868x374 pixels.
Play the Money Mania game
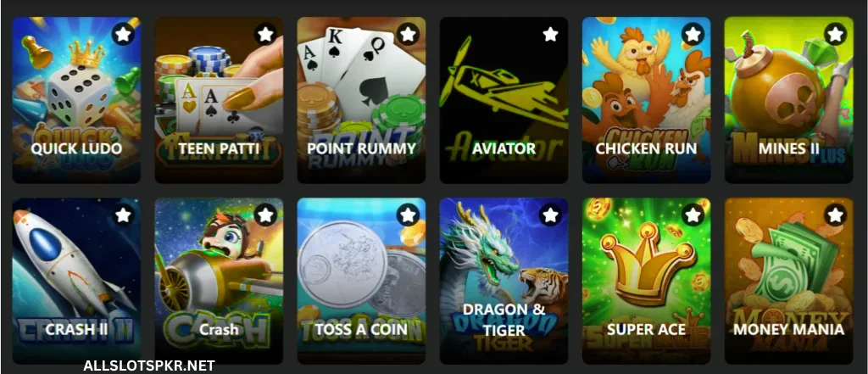click(x=789, y=281)
